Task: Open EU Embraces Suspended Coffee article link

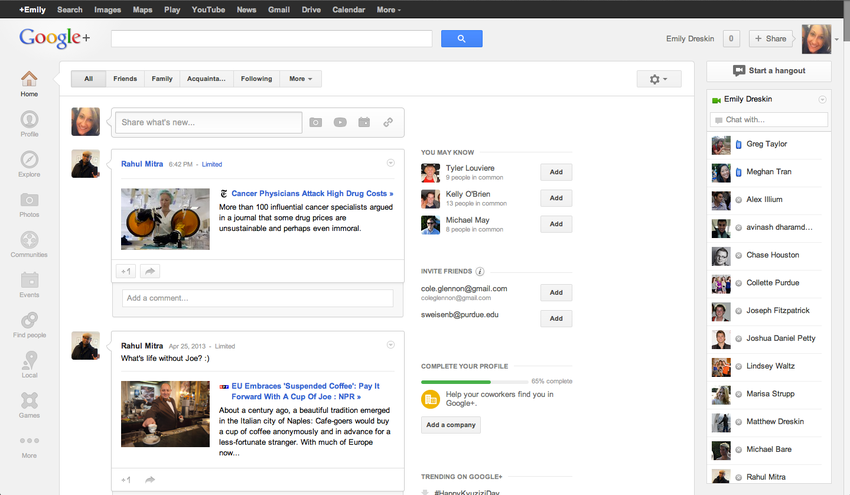Action: click(305, 391)
